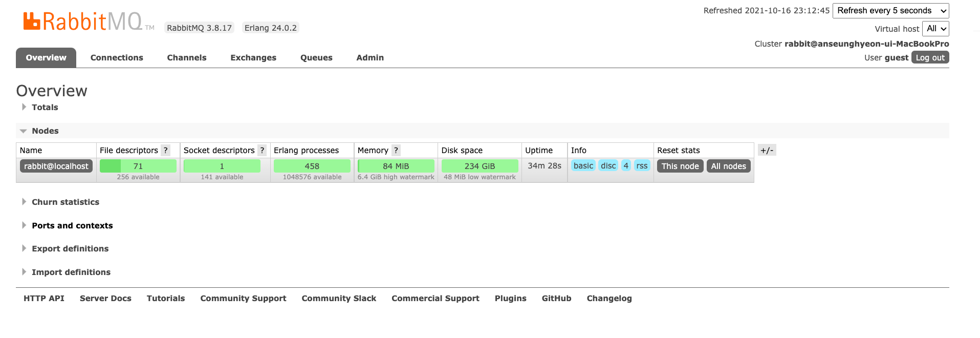The width and height of the screenshot is (980, 338).
Task: Open File descriptors help question mark
Action: tap(166, 150)
